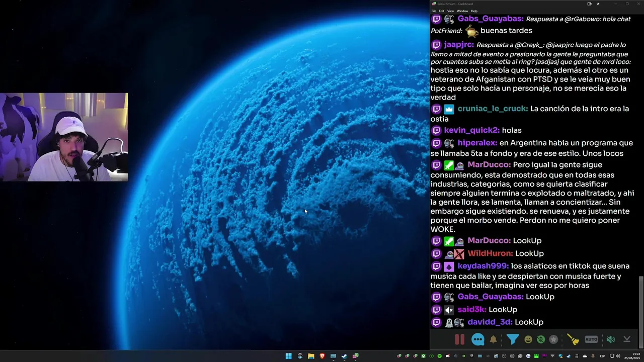Click the red X badge beside WildHuron
The width and height of the screenshot is (644, 362).
459,254
